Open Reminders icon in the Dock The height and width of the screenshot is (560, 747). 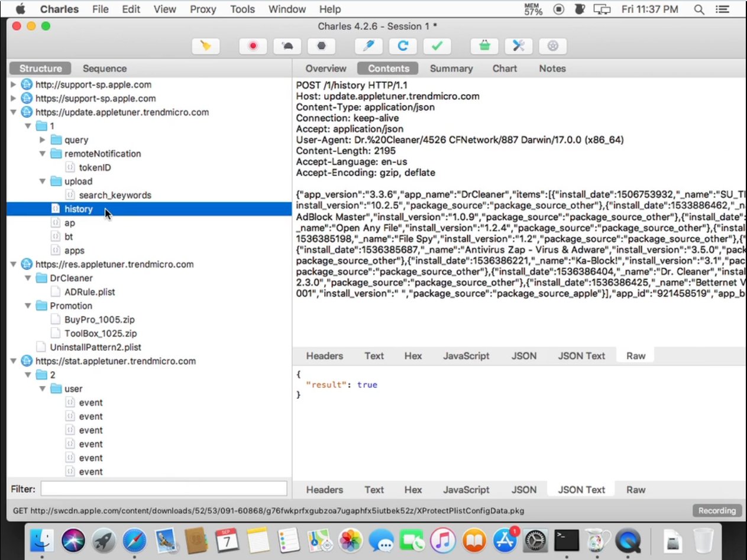289,540
